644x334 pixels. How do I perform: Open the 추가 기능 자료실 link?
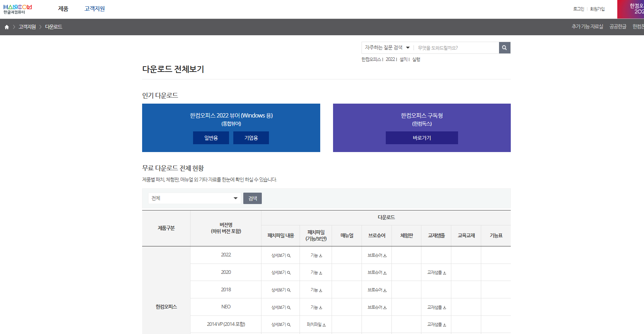point(587,26)
